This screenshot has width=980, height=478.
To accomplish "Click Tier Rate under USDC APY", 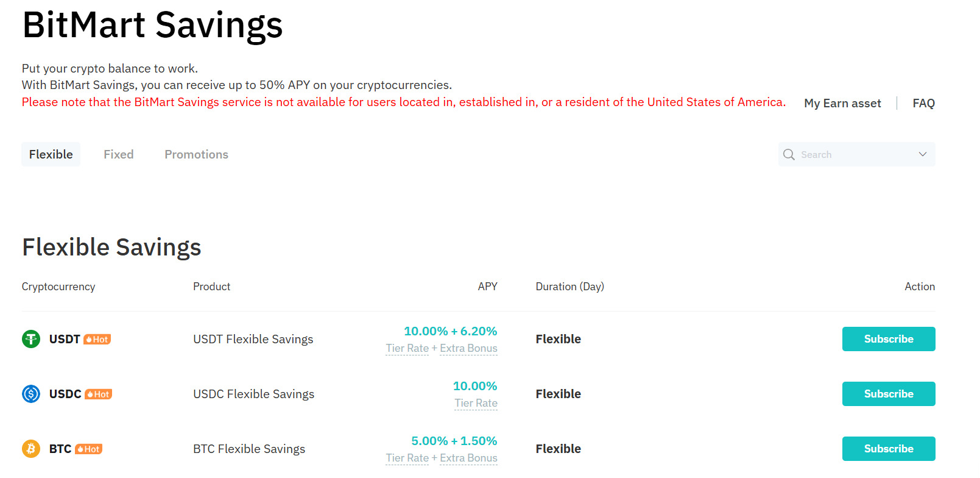I will coord(476,403).
